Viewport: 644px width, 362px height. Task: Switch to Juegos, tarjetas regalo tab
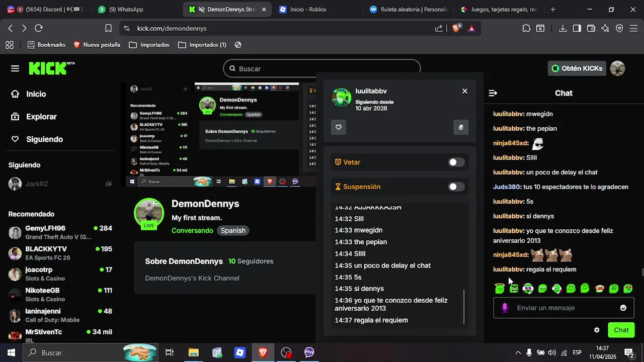499,9
